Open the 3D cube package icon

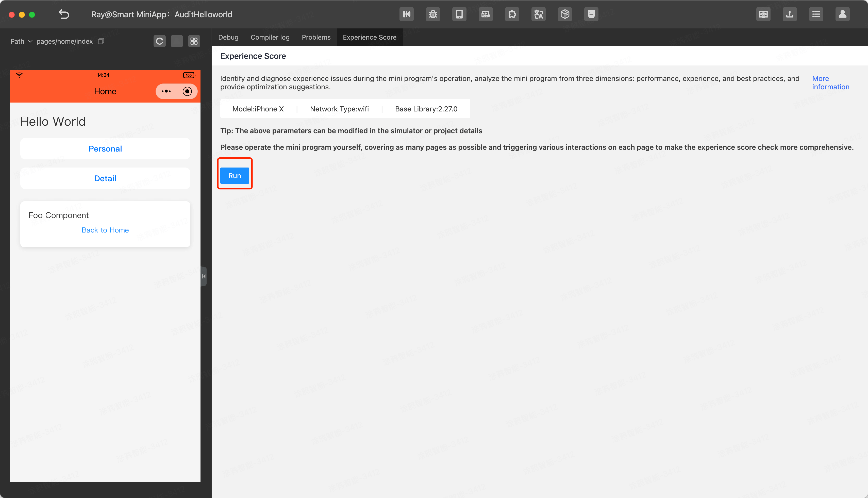coord(565,14)
